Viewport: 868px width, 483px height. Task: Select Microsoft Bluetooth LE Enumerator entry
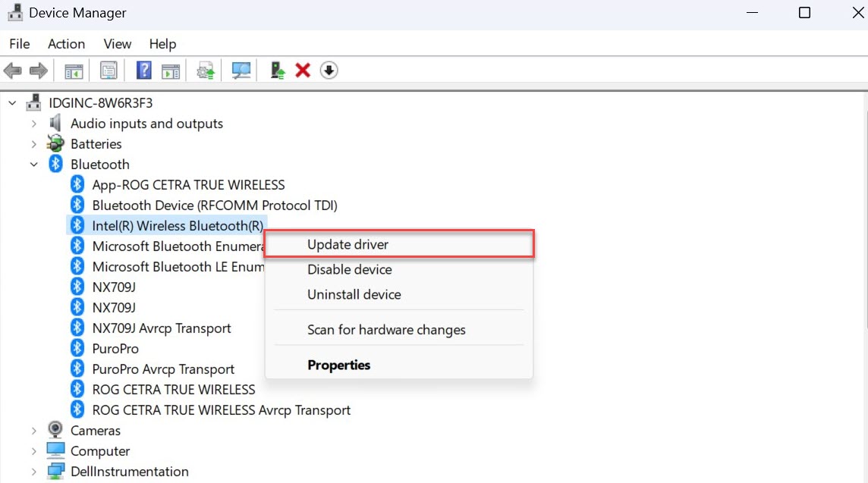178,267
